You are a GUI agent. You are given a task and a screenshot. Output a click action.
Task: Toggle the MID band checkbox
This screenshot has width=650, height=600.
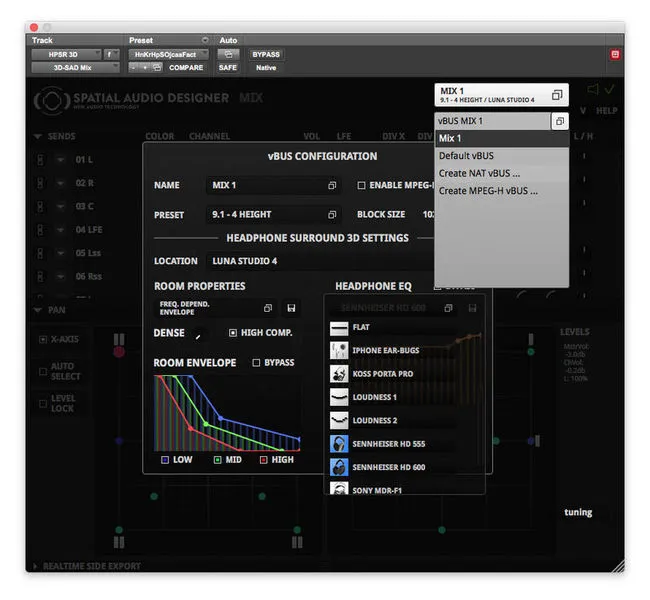[x=217, y=460]
